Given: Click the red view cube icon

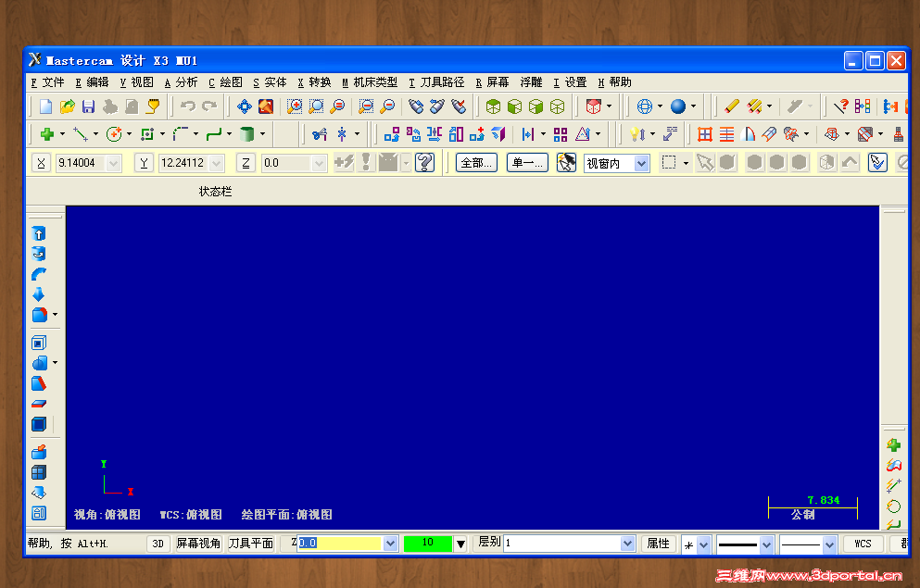Looking at the screenshot, I should (594, 106).
